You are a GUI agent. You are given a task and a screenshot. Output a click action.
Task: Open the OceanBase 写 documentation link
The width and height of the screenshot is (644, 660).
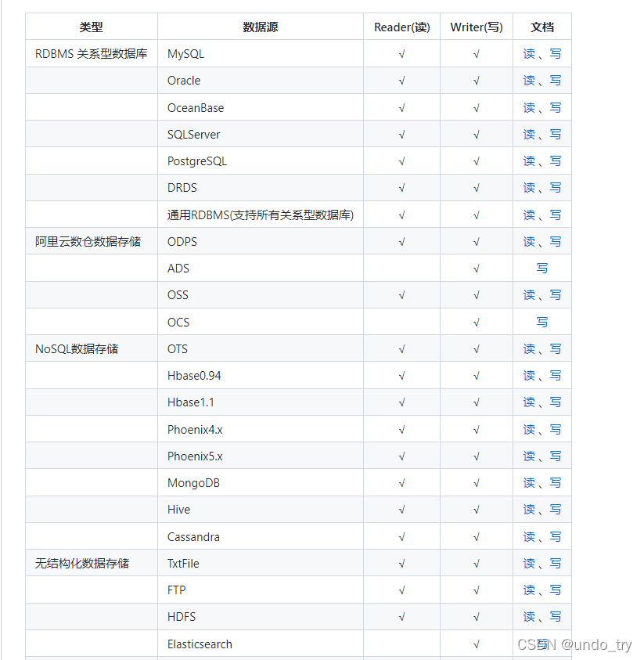[555, 107]
